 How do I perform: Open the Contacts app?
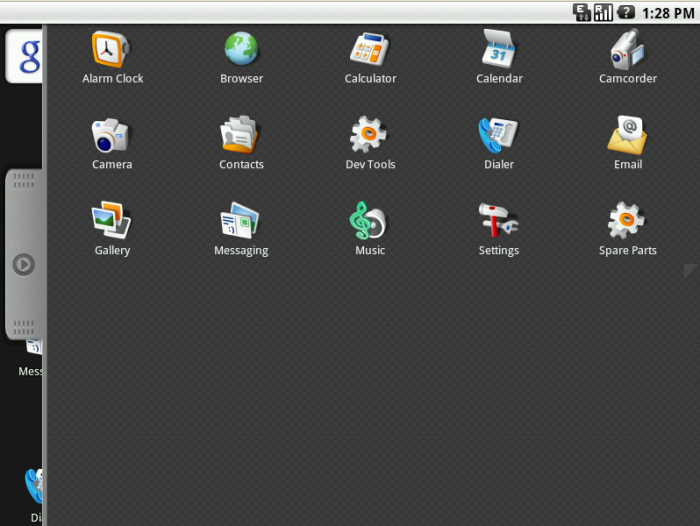pos(241,144)
